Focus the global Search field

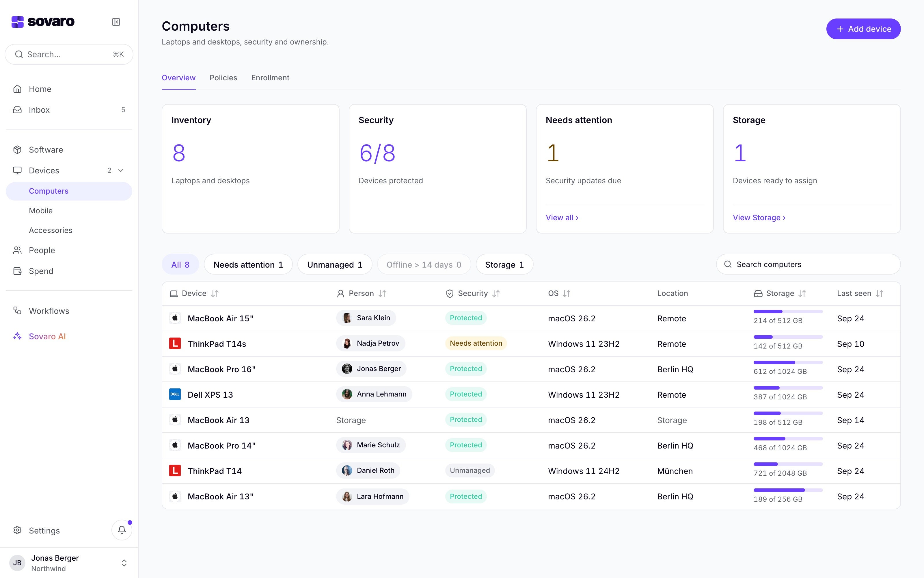coord(69,54)
